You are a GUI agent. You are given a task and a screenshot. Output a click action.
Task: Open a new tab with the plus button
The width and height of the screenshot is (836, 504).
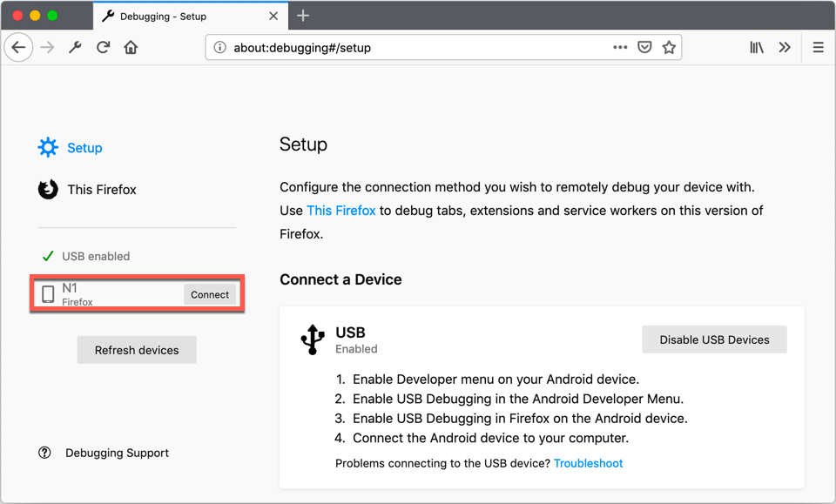click(302, 15)
